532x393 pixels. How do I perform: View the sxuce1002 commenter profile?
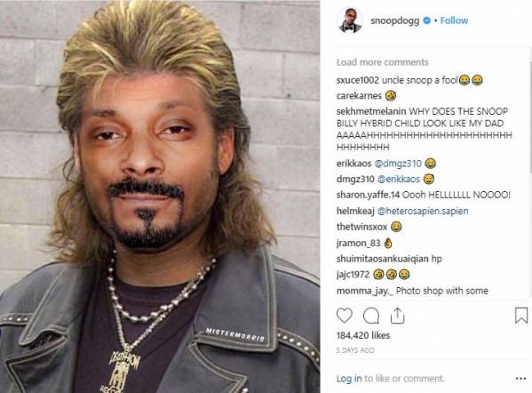click(x=357, y=80)
